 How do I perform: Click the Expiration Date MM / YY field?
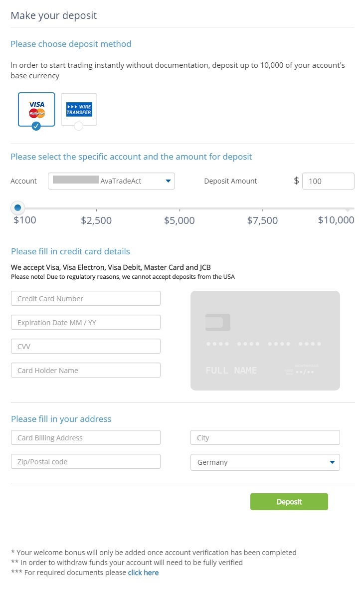86,322
